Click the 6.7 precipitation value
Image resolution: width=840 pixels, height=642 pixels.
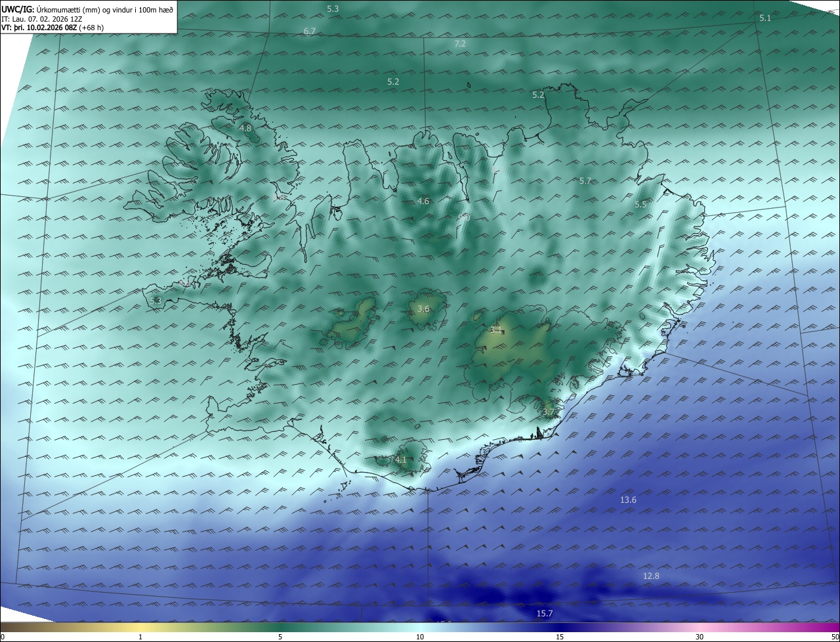(310, 31)
